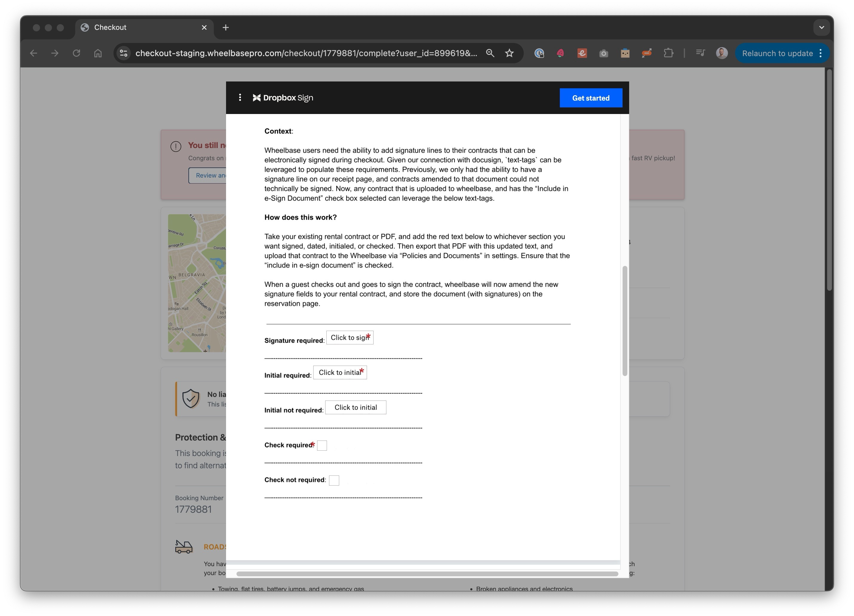Click the 'Click to sign' signature field
Screen dimensions: 854x616
[x=349, y=338]
